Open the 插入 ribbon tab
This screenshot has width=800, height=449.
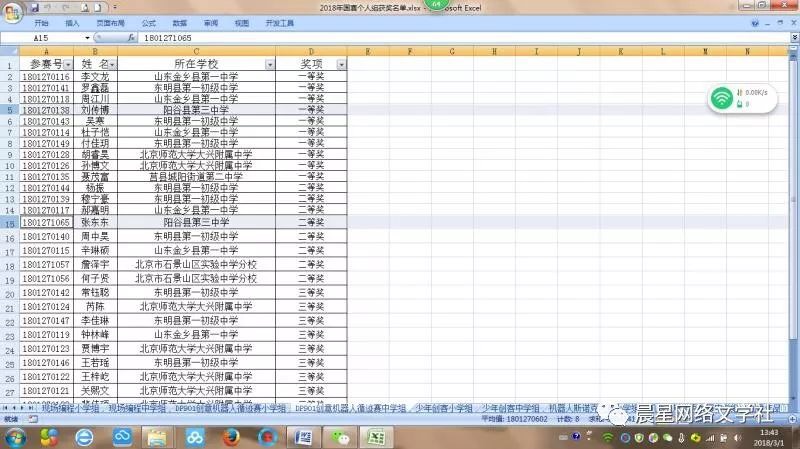(x=72, y=22)
